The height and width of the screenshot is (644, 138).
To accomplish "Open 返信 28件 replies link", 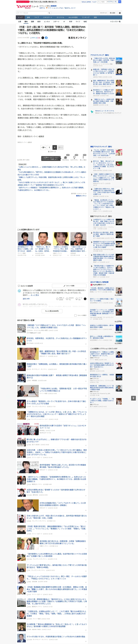I will 26,299.
